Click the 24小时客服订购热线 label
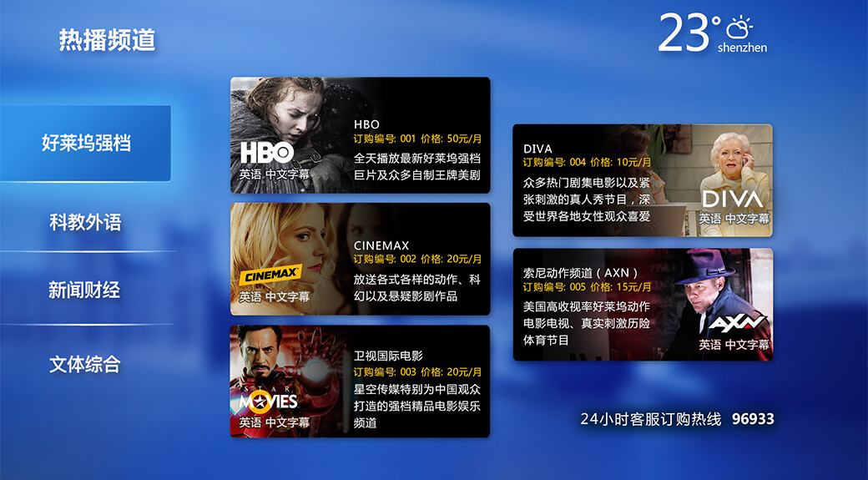The height and width of the screenshot is (480, 868). click(651, 419)
